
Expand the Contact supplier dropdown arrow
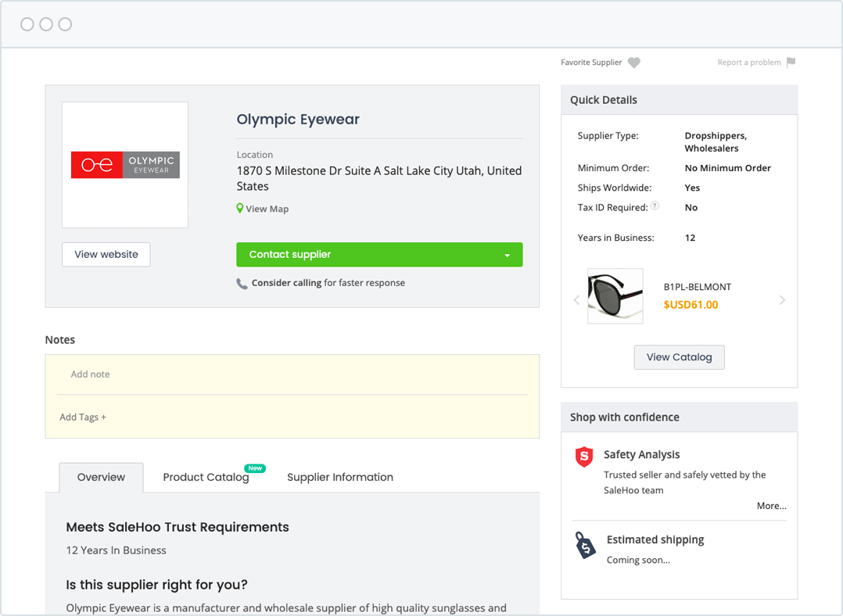click(507, 256)
